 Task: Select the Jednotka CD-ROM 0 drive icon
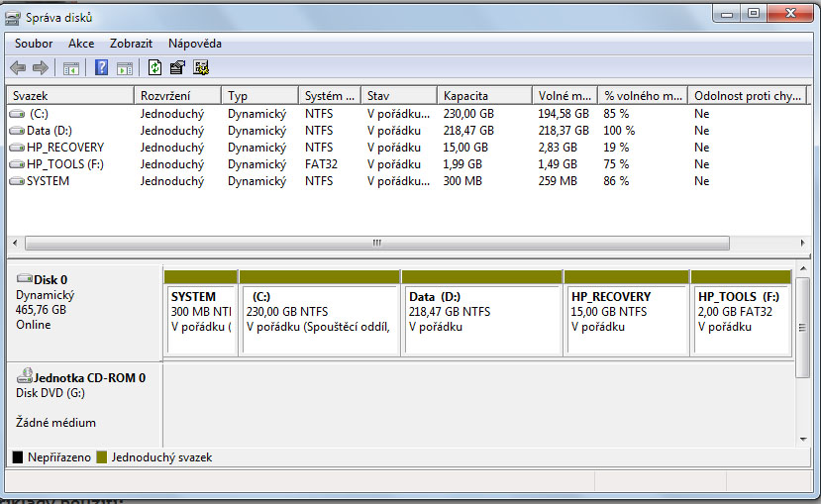25,375
